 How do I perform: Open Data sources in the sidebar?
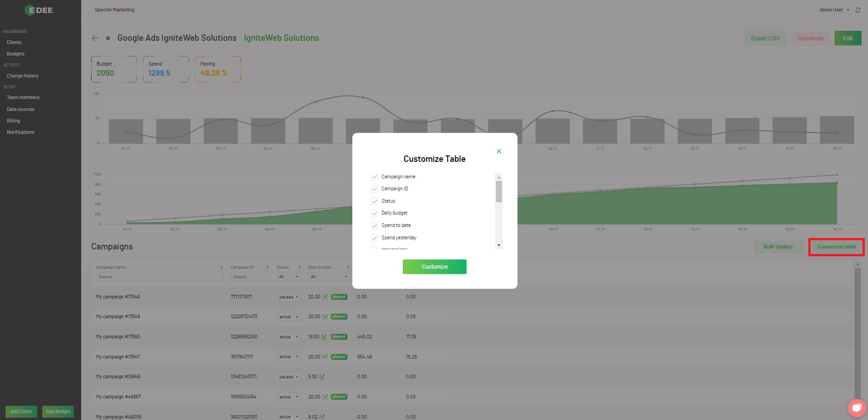pos(21,109)
